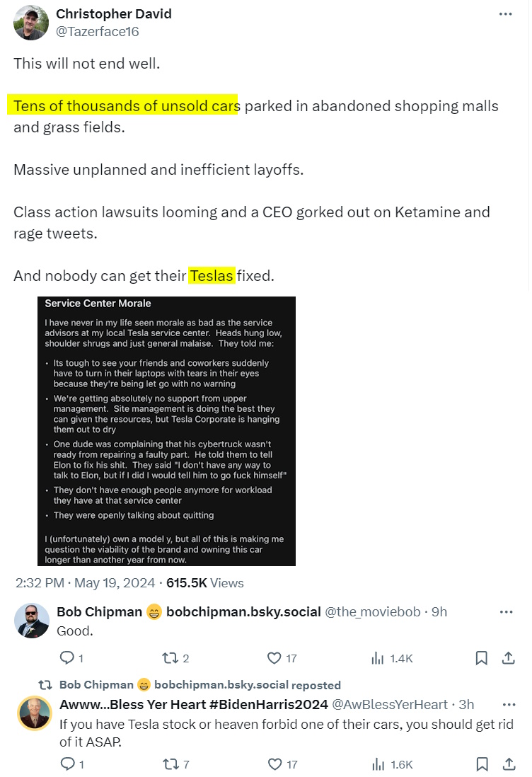Repost Bob Chipman's "Good." reply
The height and width of the screenshot is (777, 532).
click(x=170, y=658)
